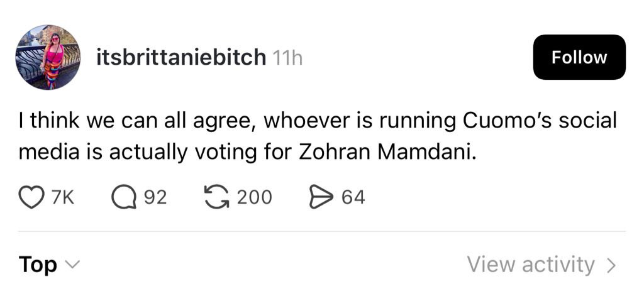Open replies via the comment bubble icon
This screenshot has width=644, height=296.
point(124,197)
